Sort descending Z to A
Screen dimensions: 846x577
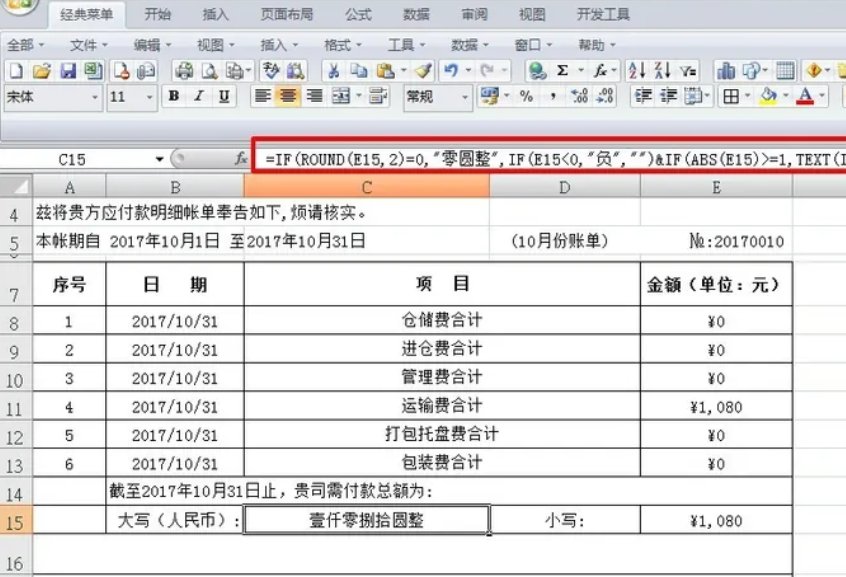pos(663,71)
